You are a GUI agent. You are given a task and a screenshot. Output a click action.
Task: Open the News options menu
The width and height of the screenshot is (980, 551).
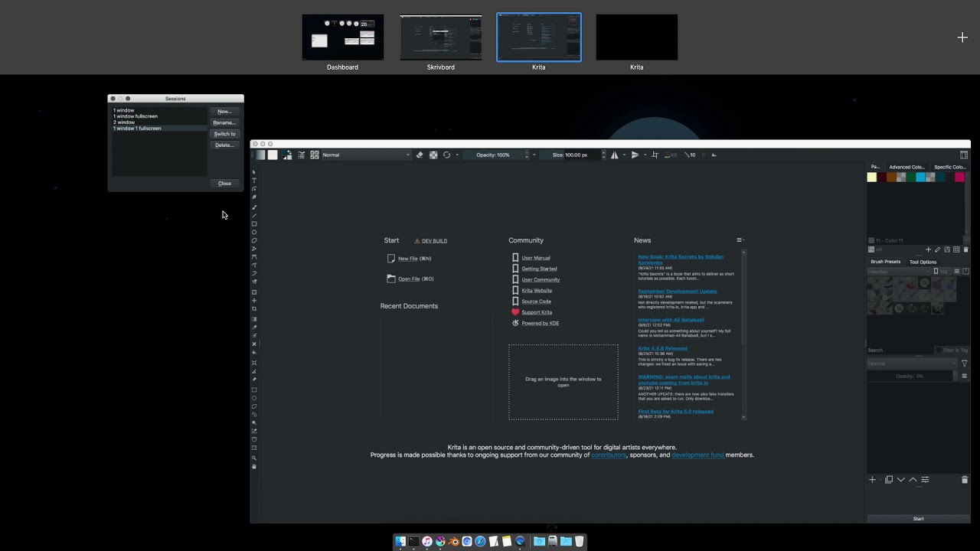[x=740, y=240]
